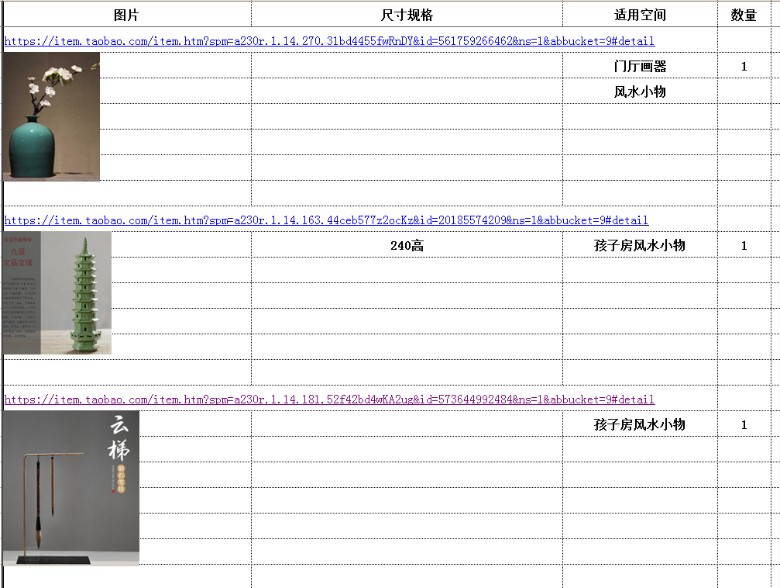Select the 数量 column header cell
Screen dimensions: 780x588
tap(743, 15)
